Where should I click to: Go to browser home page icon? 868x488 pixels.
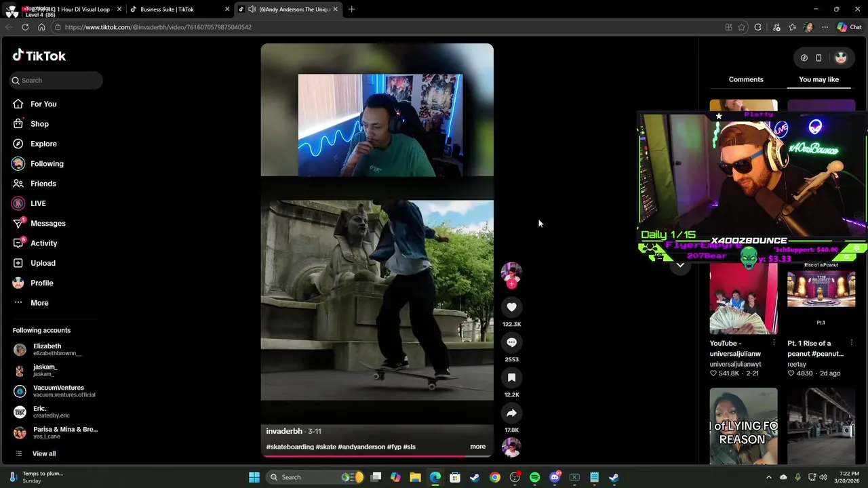pos(41,27)
